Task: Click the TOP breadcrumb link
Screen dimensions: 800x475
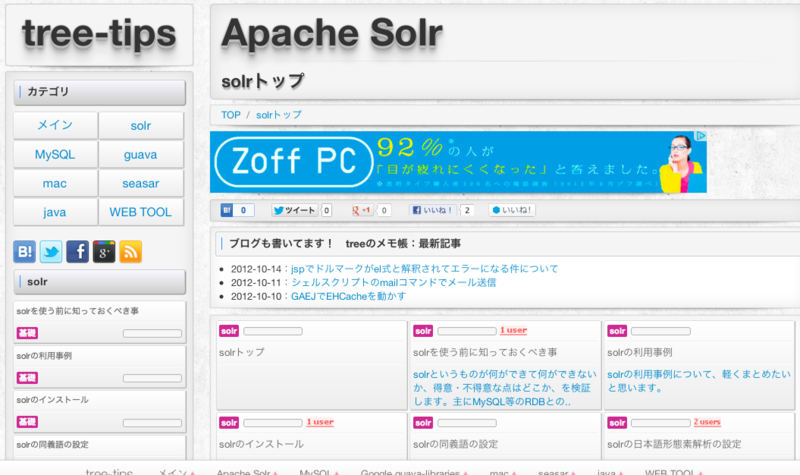Action: [x=231, y=115]
